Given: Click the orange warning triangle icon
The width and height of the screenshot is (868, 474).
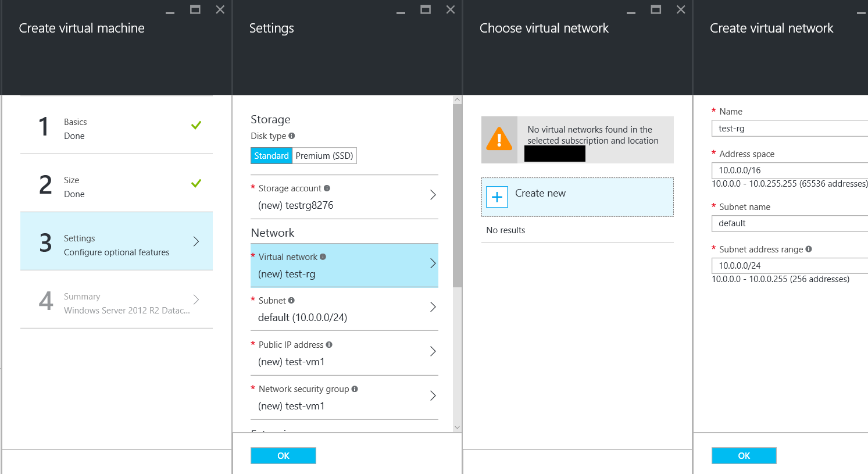Looking at the screenshot, I should coord(499,140).
